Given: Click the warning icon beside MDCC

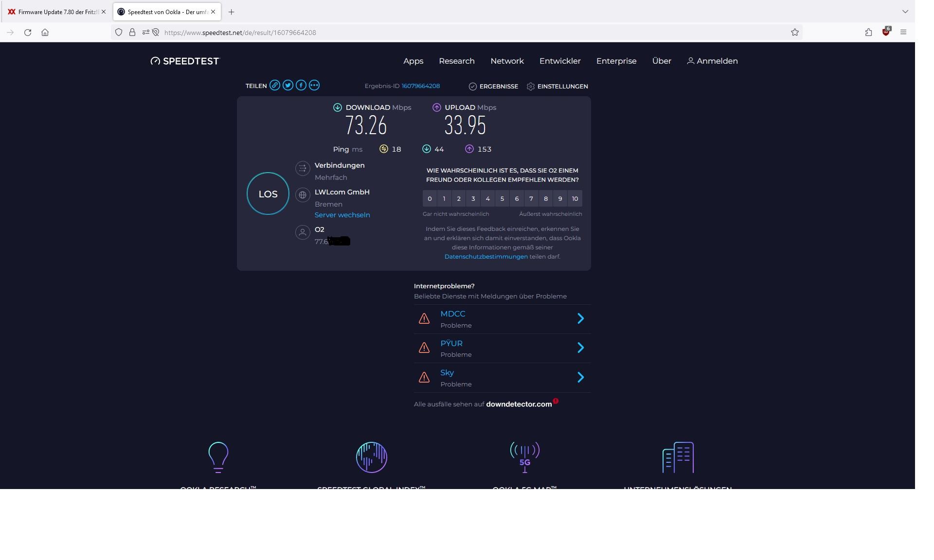Looking at the screenshot, I should [x=424, y=319].
